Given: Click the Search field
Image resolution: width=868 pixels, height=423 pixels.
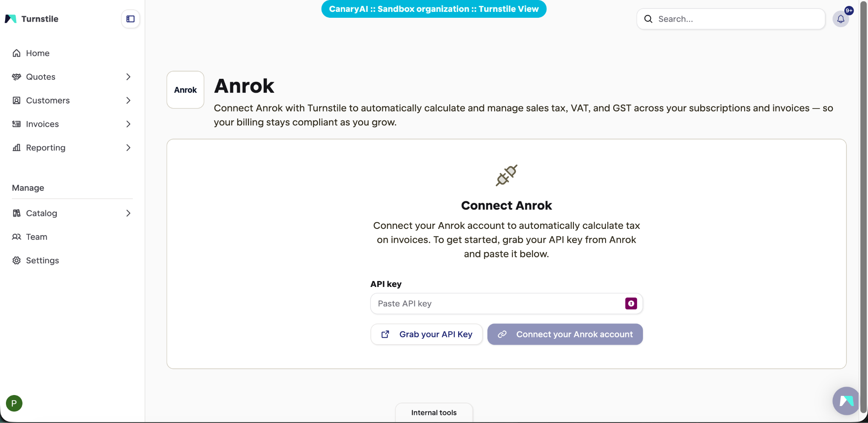Looking at the screenshot, I should [x=731, y=19].
